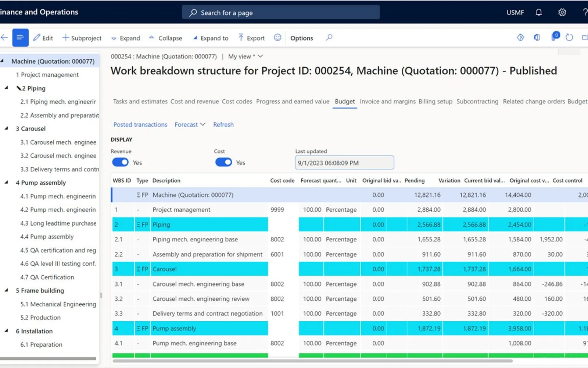
Task: Switch to Cost and revenue tab
Action: click(x=194, y=102)
